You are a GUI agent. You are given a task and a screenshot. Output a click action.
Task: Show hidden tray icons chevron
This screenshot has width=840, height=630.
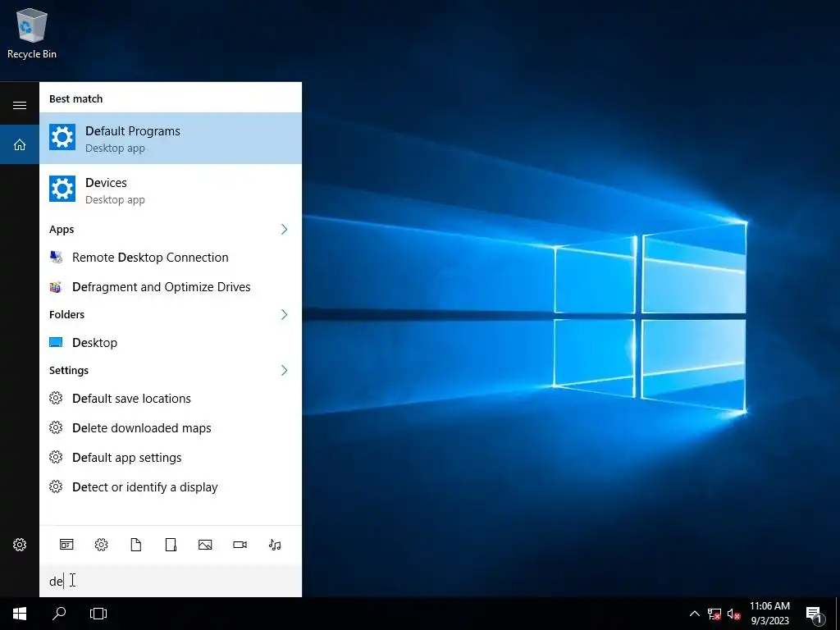(x=694, y=614)
